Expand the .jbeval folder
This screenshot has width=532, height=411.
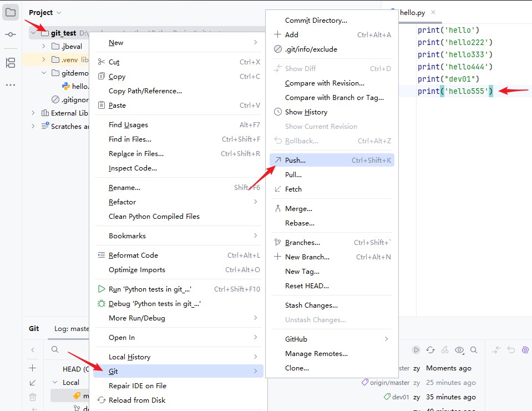43,46
